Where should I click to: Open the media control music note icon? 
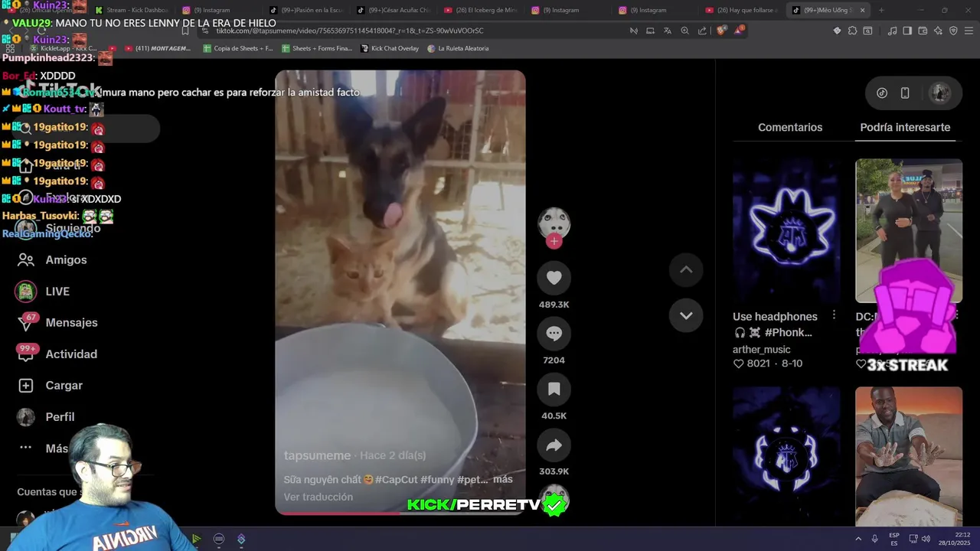coord(892,31)
